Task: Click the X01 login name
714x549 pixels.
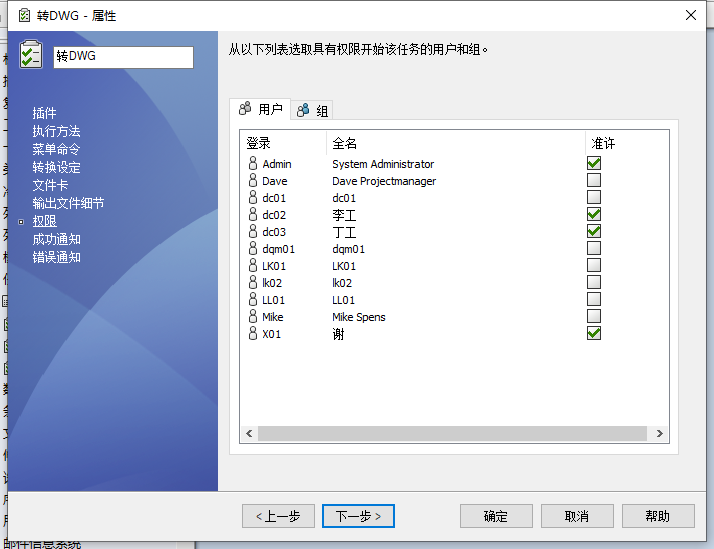Action: click(x=271, y=334)
